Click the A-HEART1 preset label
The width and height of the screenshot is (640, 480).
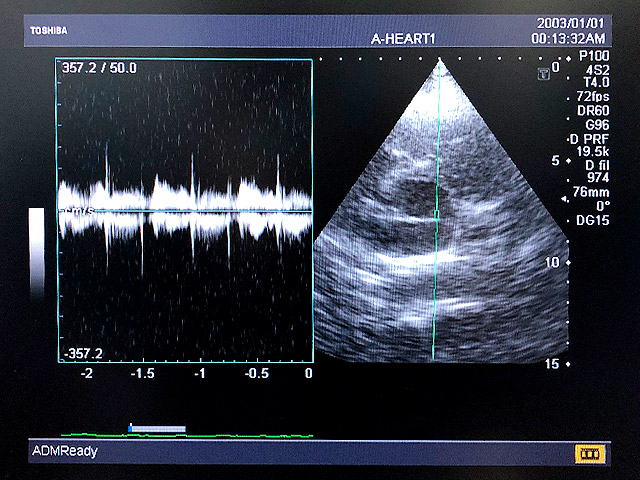pos(403,39)
